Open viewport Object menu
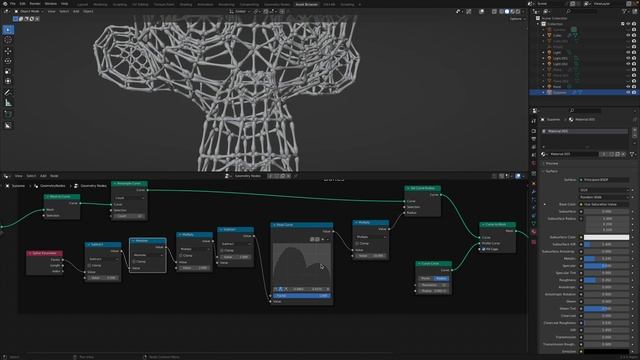 click(88, 11)
